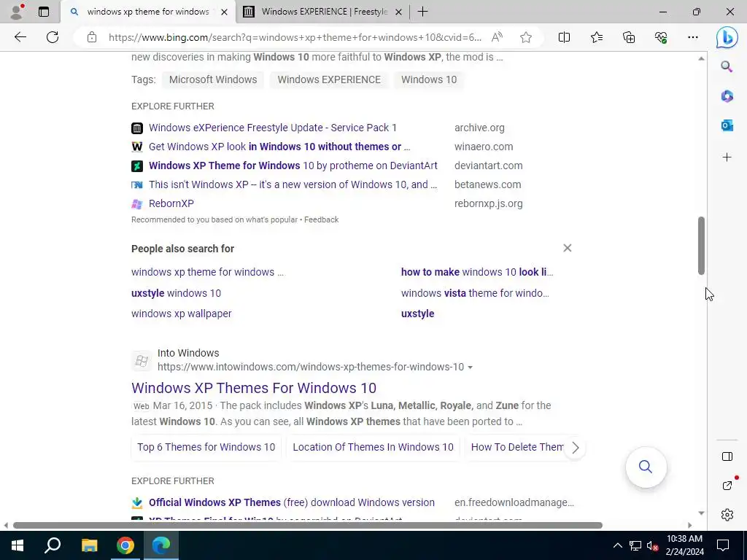
Task: Open Outlook sidebar icon
Action: [727, 125]
